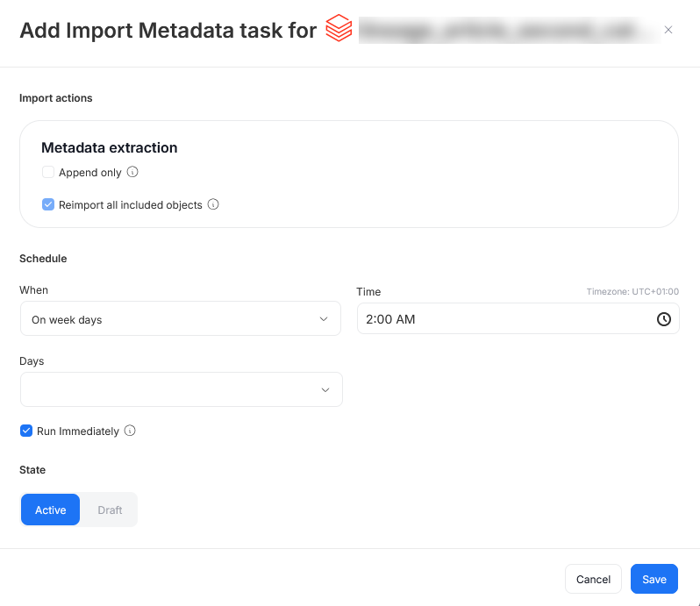Click the Schedule section label
This screenshot has width=700, height=606.
43,259
